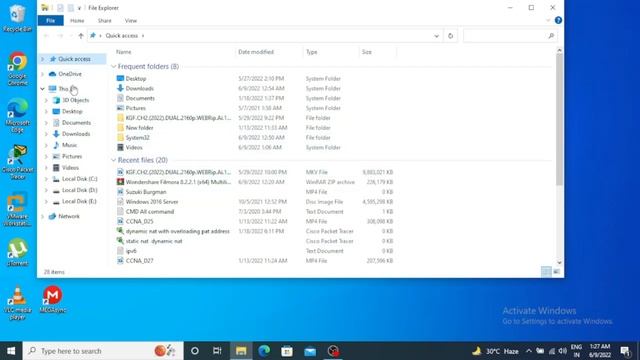
Task: Expand Local Disk (C:) tree node
Action: pyautogui.click(x=47, y=179)
